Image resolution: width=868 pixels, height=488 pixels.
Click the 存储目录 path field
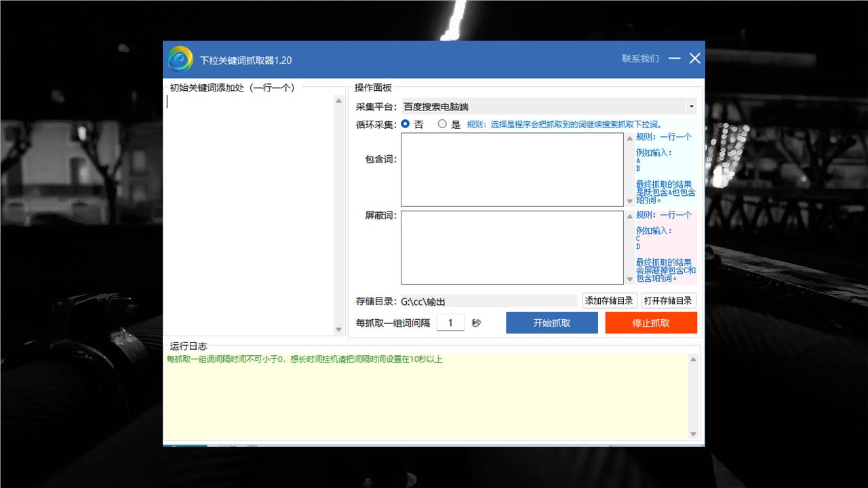[x=488, y=301]
